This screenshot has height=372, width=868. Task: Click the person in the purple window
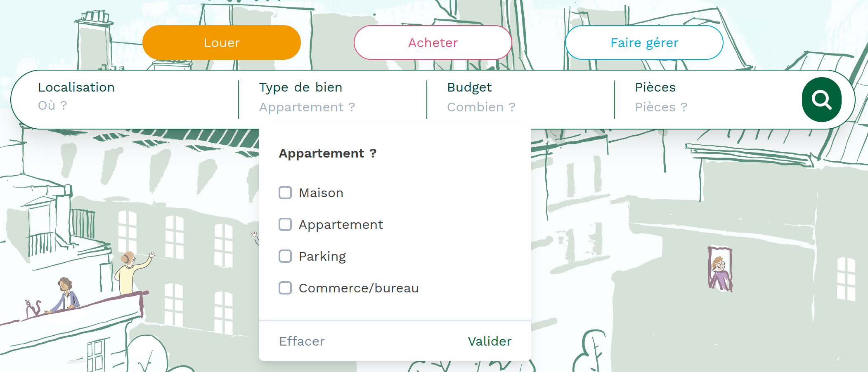[720, 271]
